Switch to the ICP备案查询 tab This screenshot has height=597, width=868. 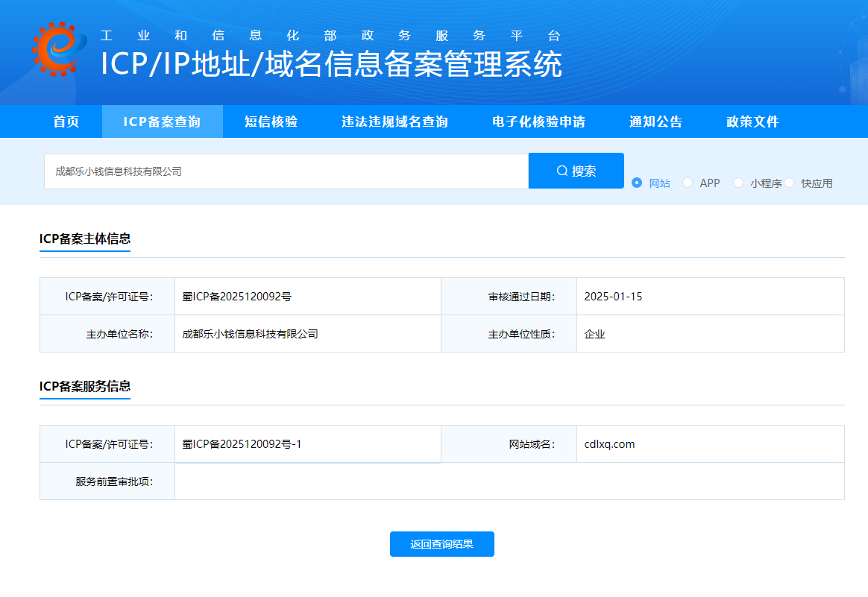[163, 121]
